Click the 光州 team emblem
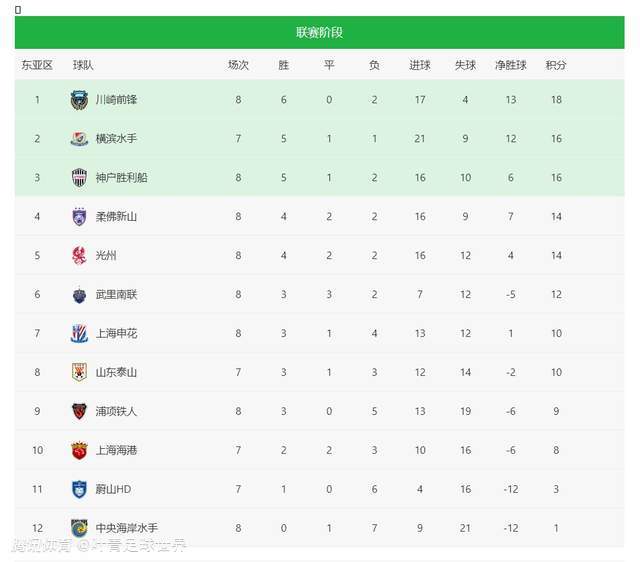 [79, 256]
